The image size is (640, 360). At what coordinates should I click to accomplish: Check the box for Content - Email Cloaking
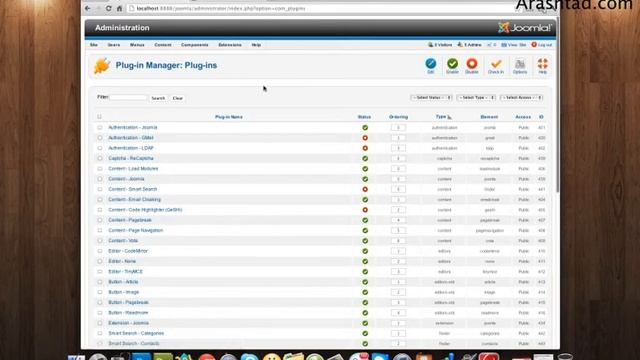[x=100, y=200]
